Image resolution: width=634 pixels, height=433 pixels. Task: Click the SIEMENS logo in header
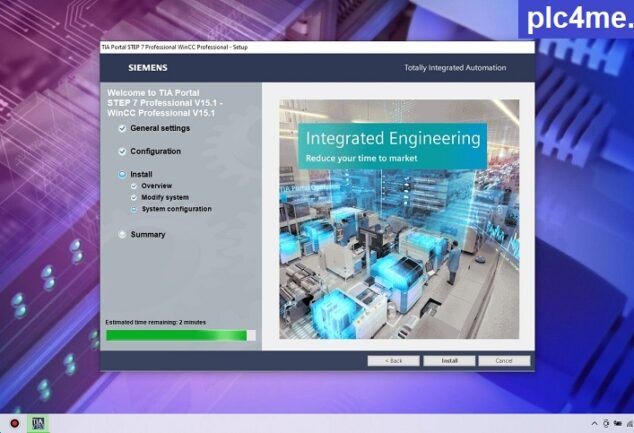click(x=147, y=68)
